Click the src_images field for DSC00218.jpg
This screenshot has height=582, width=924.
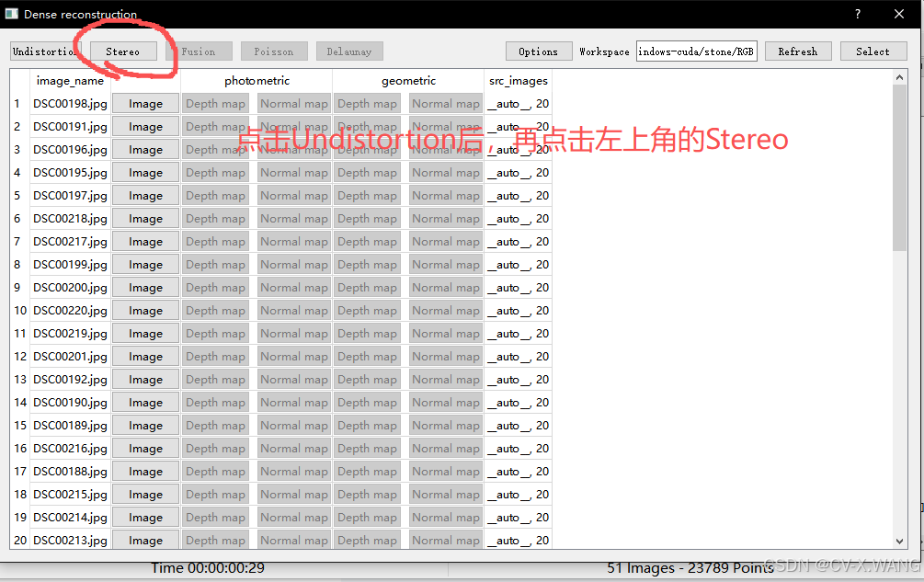[x=517, y=218]
